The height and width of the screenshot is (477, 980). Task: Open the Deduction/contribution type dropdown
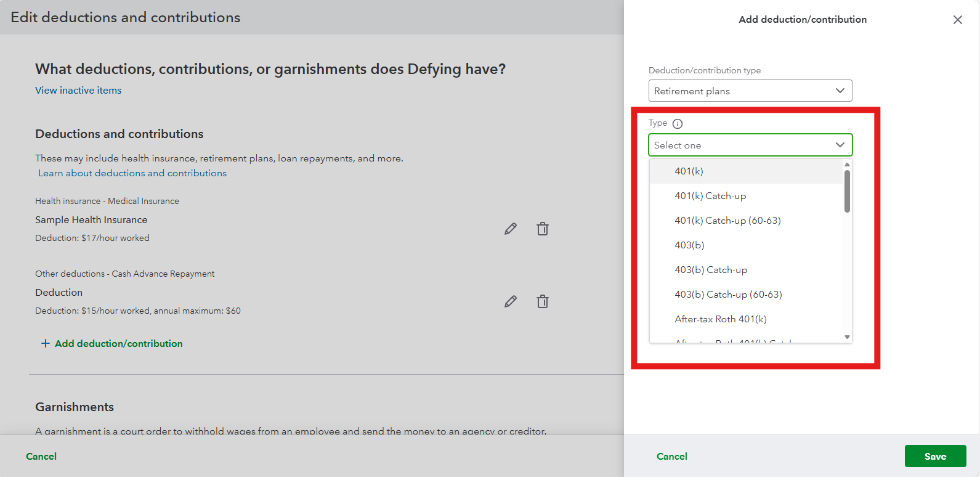click(750, 91)
